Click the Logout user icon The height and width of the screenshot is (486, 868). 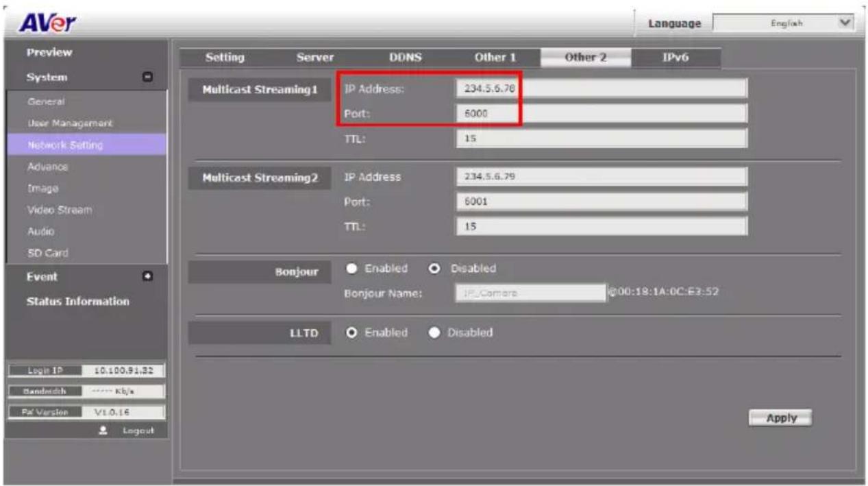(x=103, y=430)
